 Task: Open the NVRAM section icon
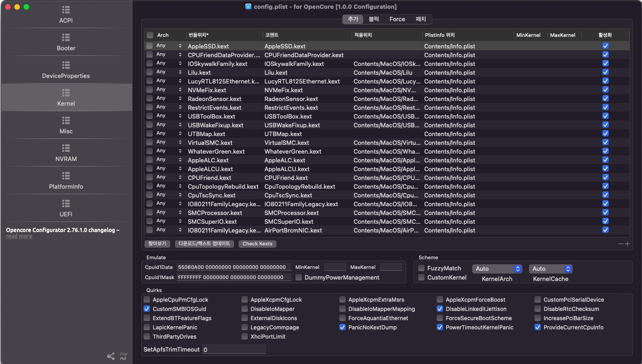[x=66, y=148]
